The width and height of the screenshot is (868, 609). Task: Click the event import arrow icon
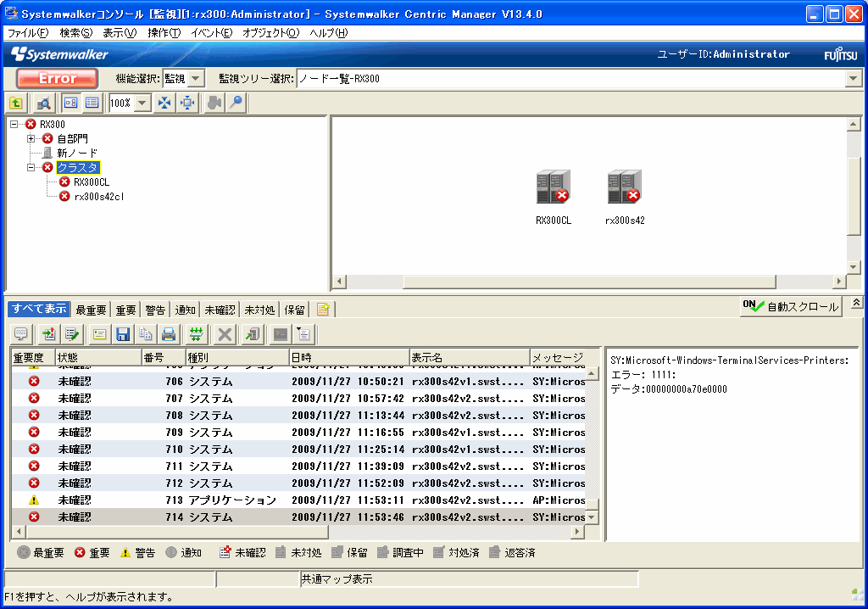pyautogui.click(x=48, y=334)
